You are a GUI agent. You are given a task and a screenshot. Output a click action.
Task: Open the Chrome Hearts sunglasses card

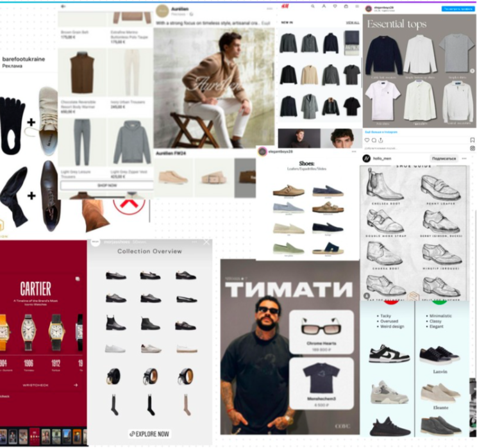pyautogui.click(x=321, y=332)
